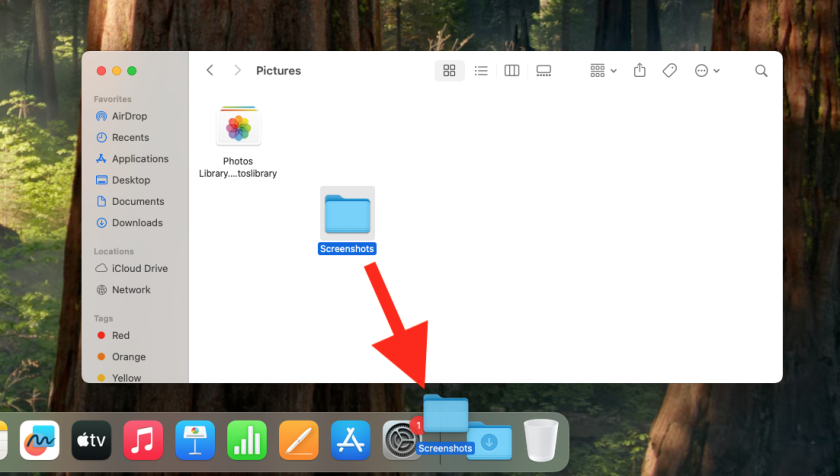Click the Edit Tags icon
The width and height of the screenshot is (840, 476).
[x=670, y=71]
